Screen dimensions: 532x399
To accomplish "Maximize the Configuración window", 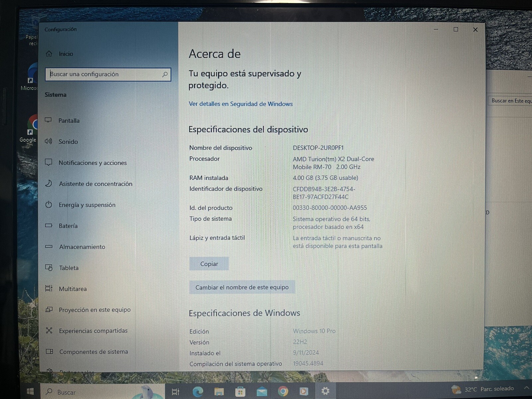I will click(456, 30).
